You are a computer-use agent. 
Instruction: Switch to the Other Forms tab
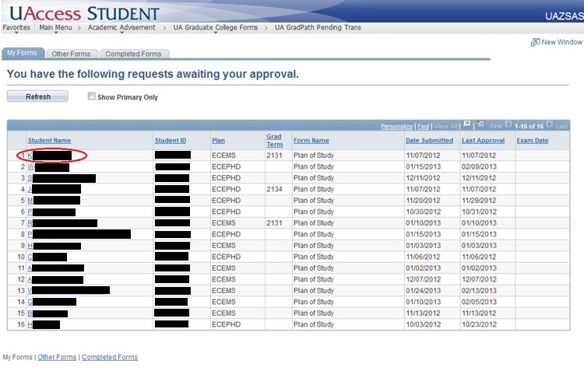[71, 54]
